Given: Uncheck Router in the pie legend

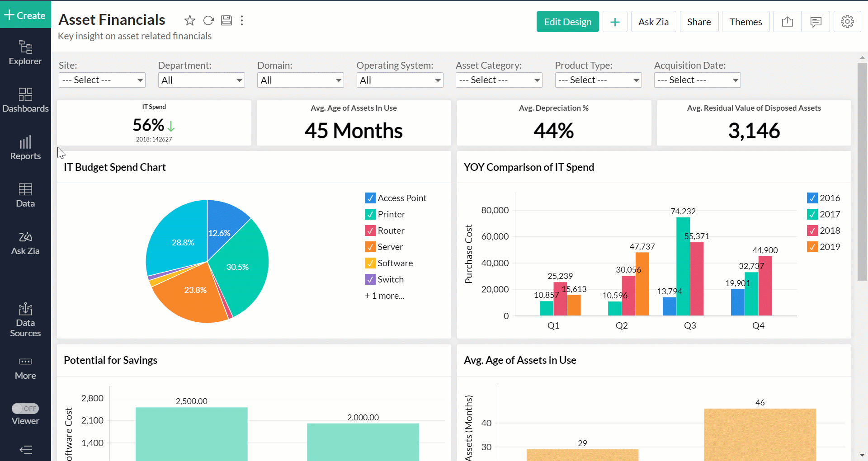Looking at the screenshot, I should coord(370,230).
